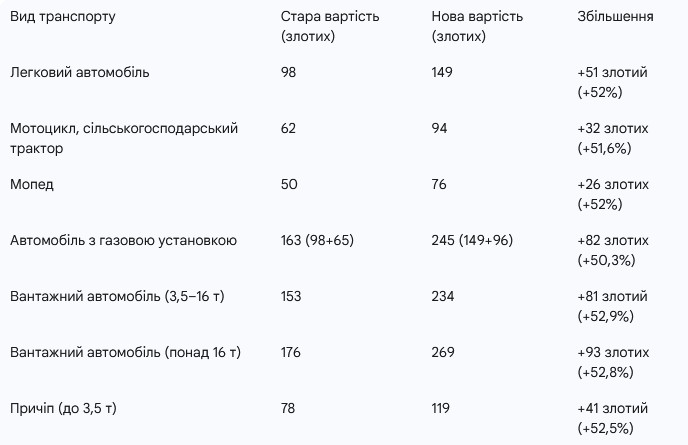Select the 'Легковий автомобіль' row label

pyautogui.click(x=80, y=72)
